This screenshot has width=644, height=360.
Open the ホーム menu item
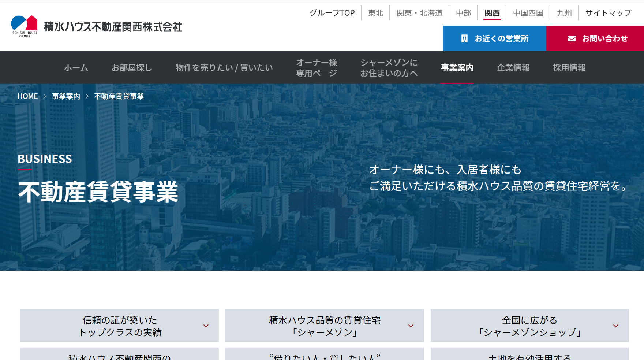tap(76, 68)
